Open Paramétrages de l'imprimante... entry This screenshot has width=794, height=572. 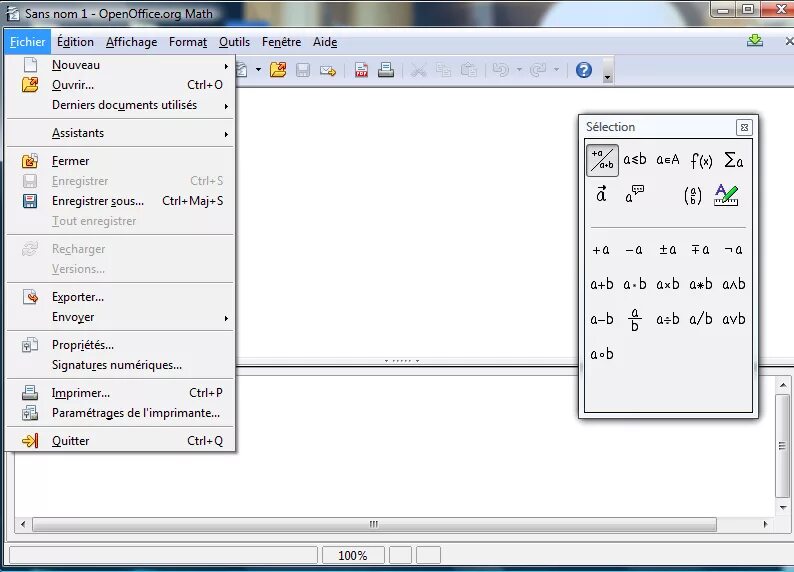pyautogui.click(x=120, y=413)
